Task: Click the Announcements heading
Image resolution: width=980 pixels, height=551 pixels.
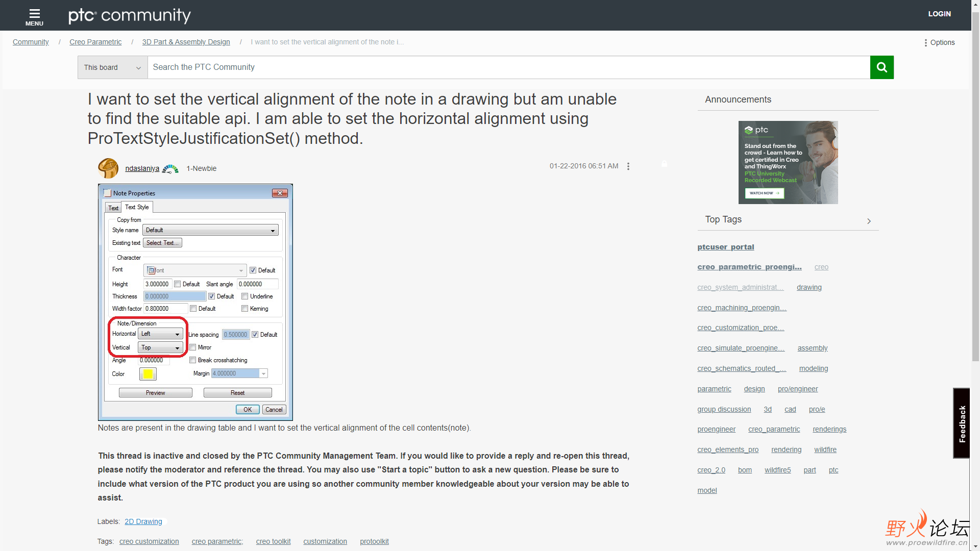Action: (738, 99)
